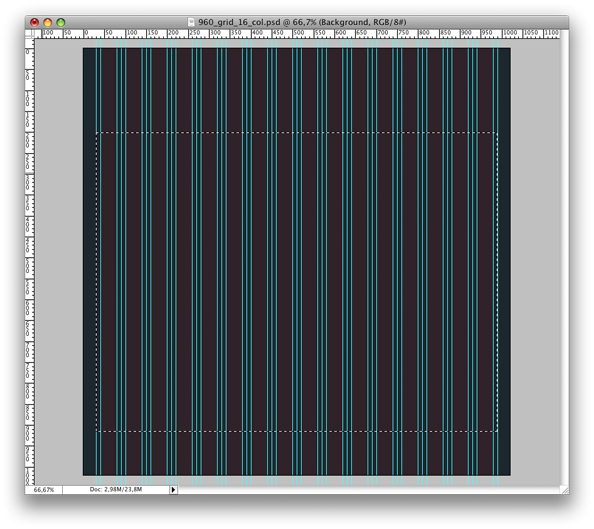
Task: Click the 750 mark on horizontal ruler
Action: [x=404, y=33]
